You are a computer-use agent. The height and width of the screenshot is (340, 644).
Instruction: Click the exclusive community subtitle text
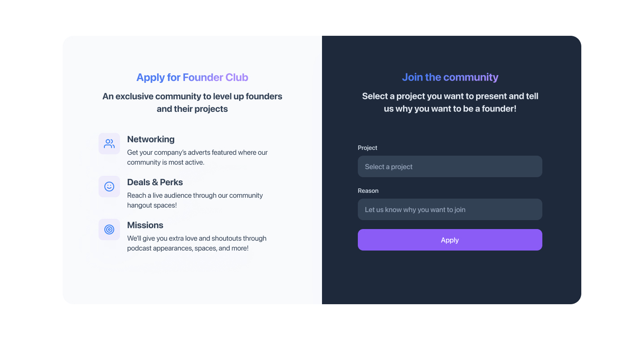click(192, 102)
